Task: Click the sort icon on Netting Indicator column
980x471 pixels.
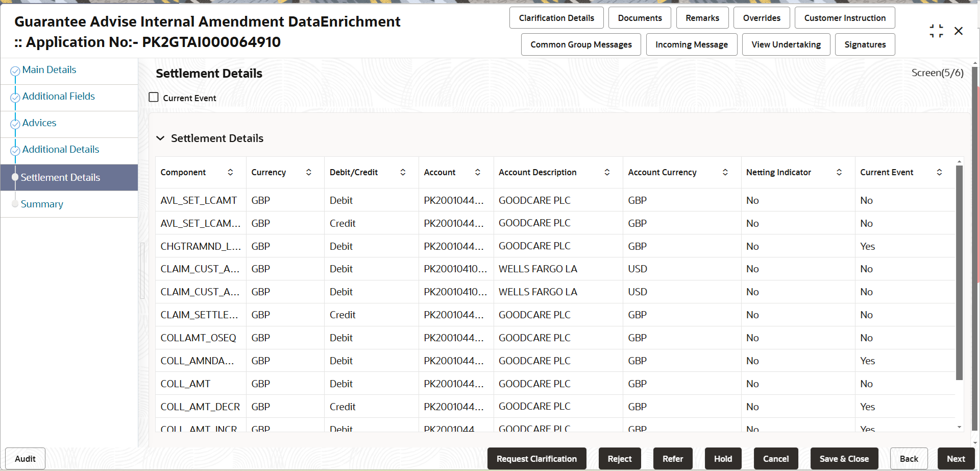Action: tap(839, 172)
